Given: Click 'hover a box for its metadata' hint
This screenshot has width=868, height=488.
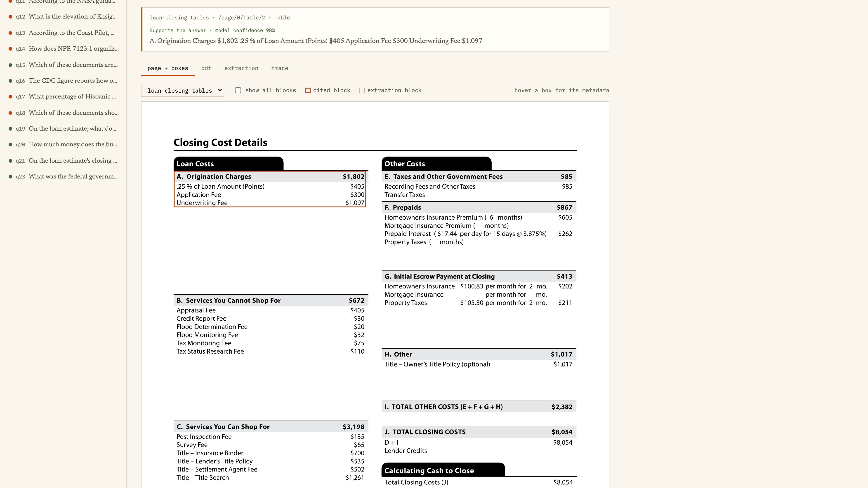Looking at the screenshot, I should click(562, 90).
